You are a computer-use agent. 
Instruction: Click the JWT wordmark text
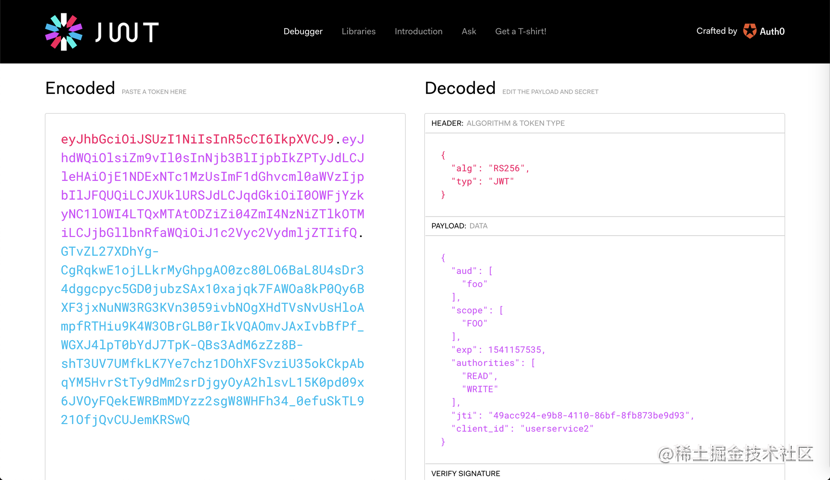[127, 32]
